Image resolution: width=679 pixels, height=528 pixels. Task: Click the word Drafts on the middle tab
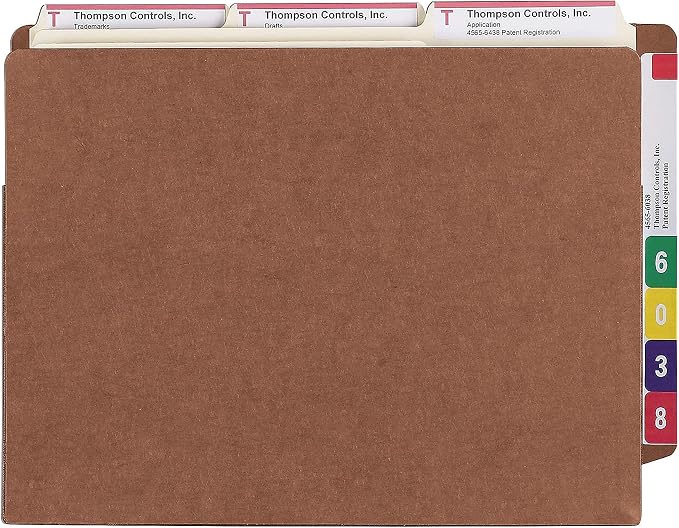[274, 26]
